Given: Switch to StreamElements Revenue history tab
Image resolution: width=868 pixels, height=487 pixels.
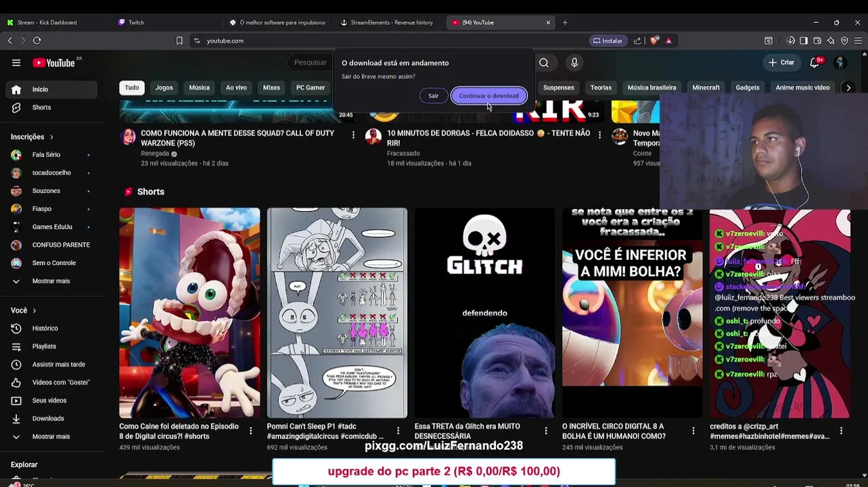Looking at the screenshot, I should click(389, 22).
